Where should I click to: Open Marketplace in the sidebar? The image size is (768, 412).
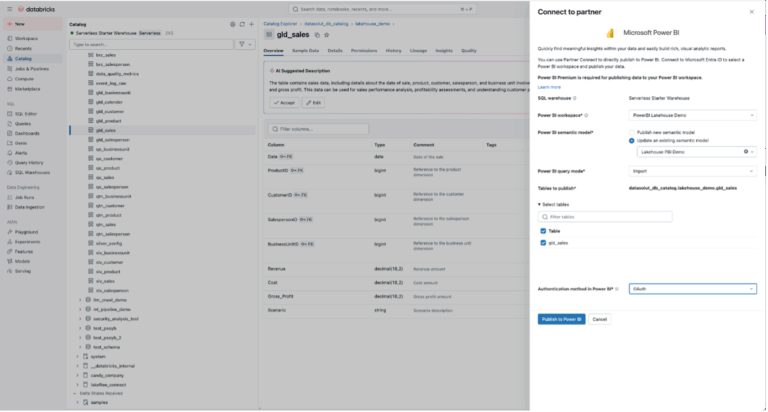coord(27,89)
